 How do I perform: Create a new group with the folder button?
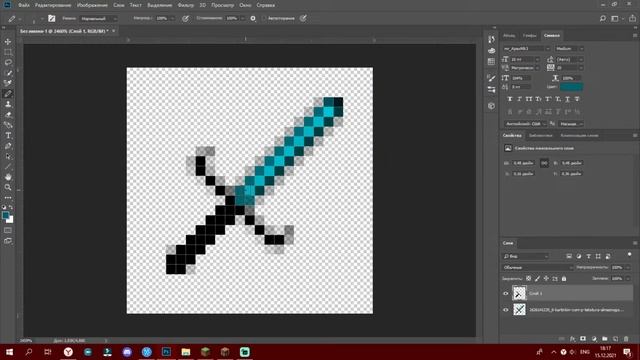point(604,339)
